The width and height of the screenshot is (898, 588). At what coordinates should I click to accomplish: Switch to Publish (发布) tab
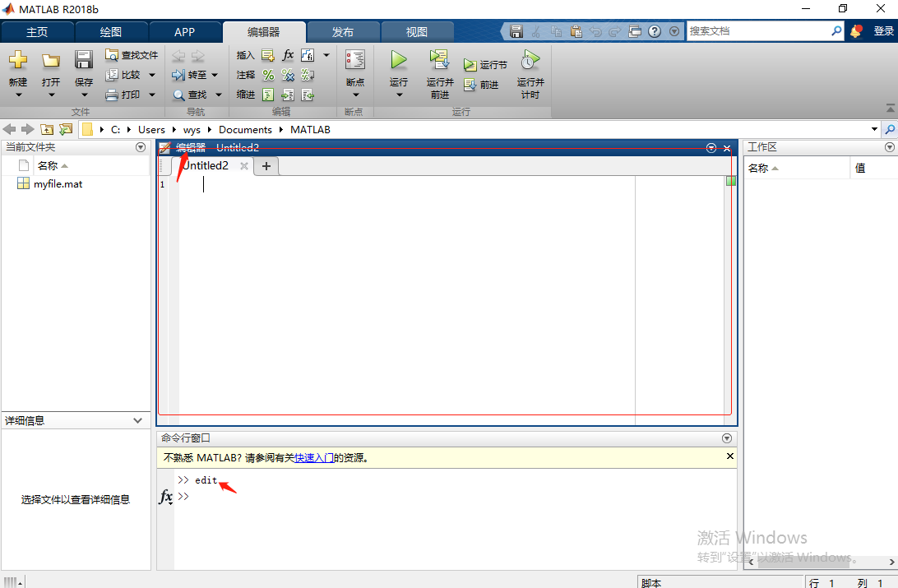[343, 32]
